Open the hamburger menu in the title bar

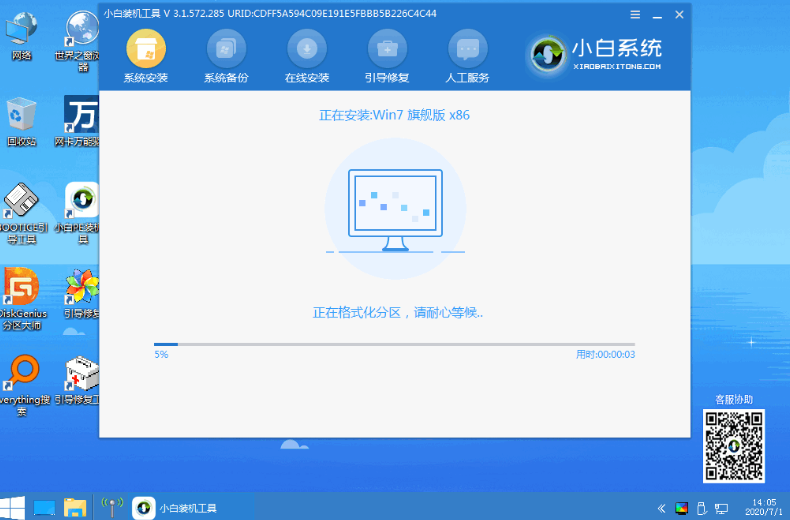pos(635,15)
